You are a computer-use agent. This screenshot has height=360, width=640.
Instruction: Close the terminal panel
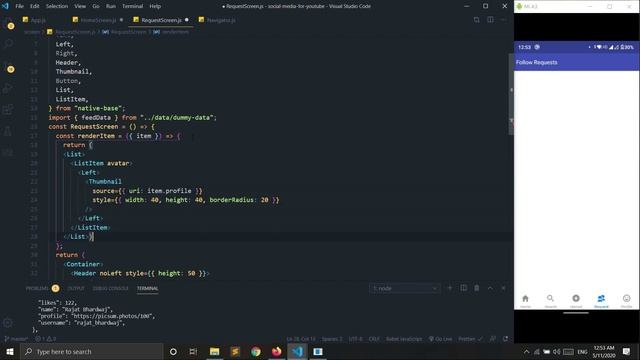pyautogui.click(x=503, y=288)
